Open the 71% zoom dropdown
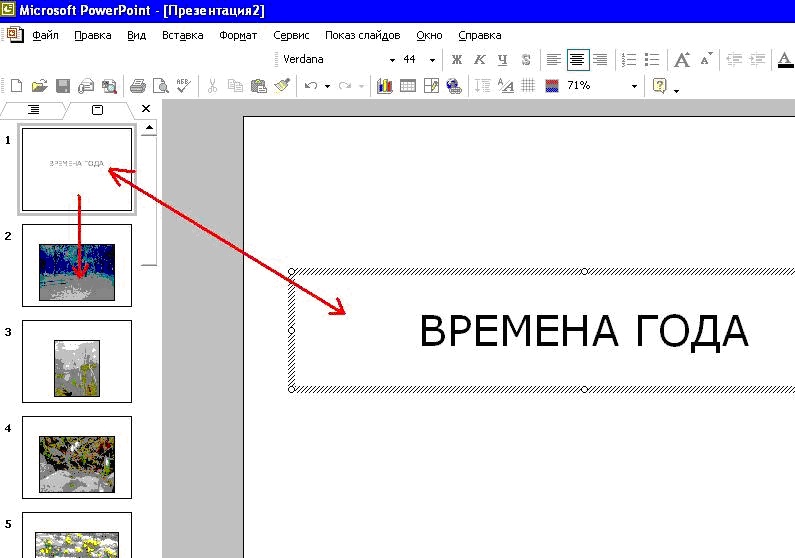The width and height of the screenshot is (795, 558). pyautogui.click(x=634, y=86)
